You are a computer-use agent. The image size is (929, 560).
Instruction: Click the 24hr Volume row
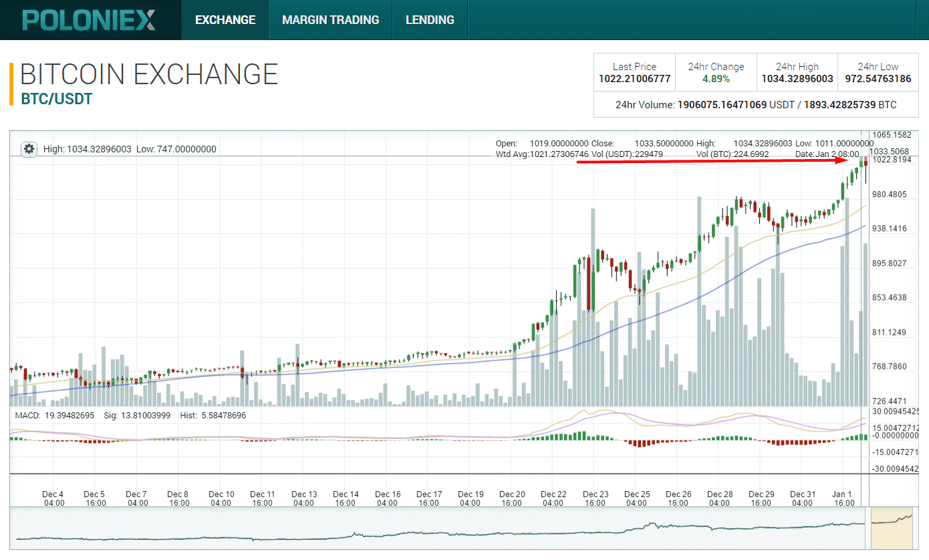[756, 105]
